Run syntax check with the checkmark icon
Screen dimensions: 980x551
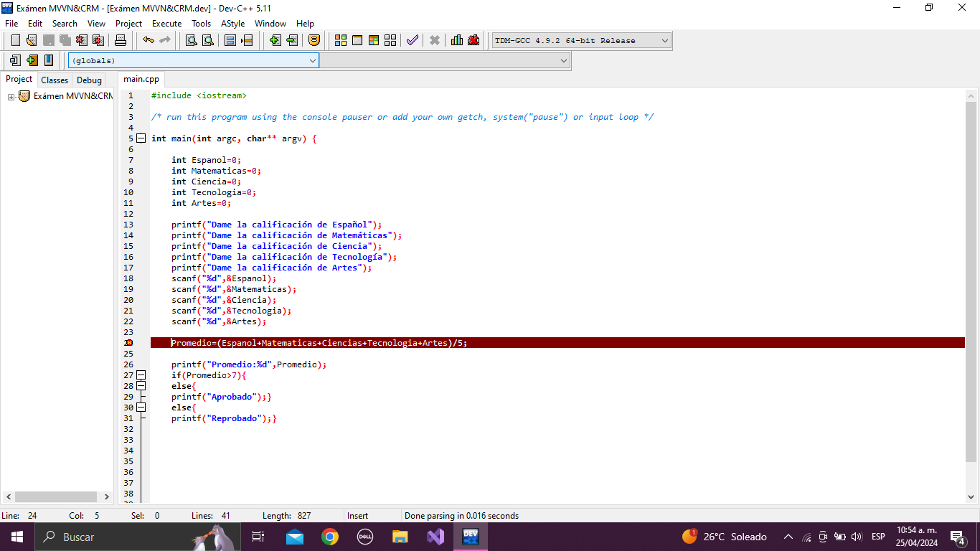point(412,40)
